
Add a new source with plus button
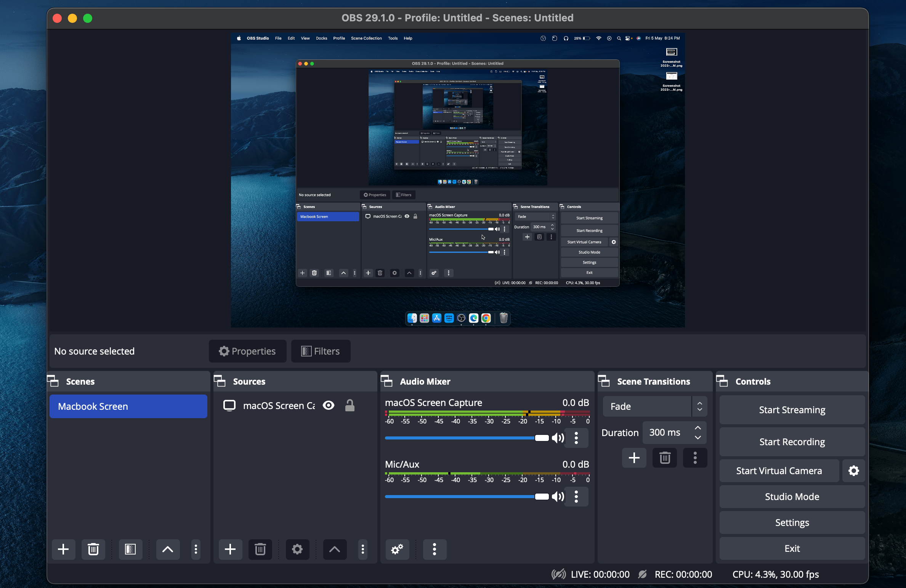pos(230,549)
